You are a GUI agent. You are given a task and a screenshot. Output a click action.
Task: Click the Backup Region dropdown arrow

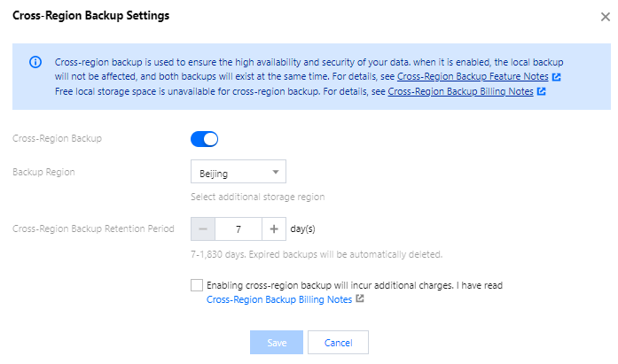click(x=276, y=171)
